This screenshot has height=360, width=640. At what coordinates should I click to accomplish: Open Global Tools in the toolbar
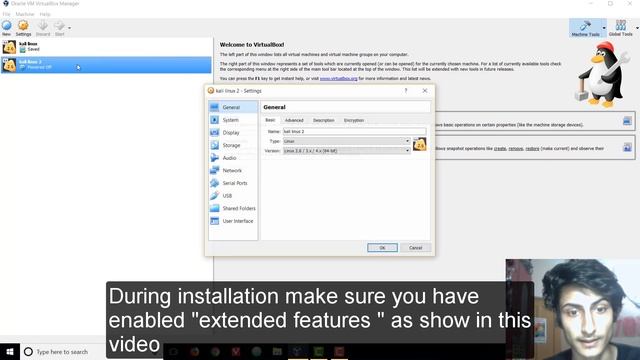(620, 28)
